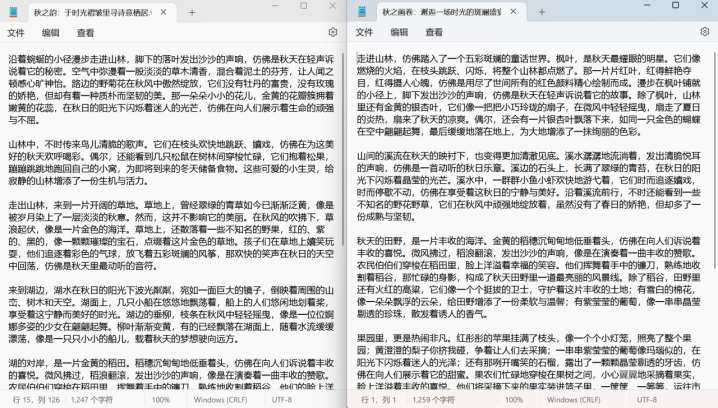Click UTF-8 encoding in right status bar
This screenshot has height=408, width=718.
point(647,400)
